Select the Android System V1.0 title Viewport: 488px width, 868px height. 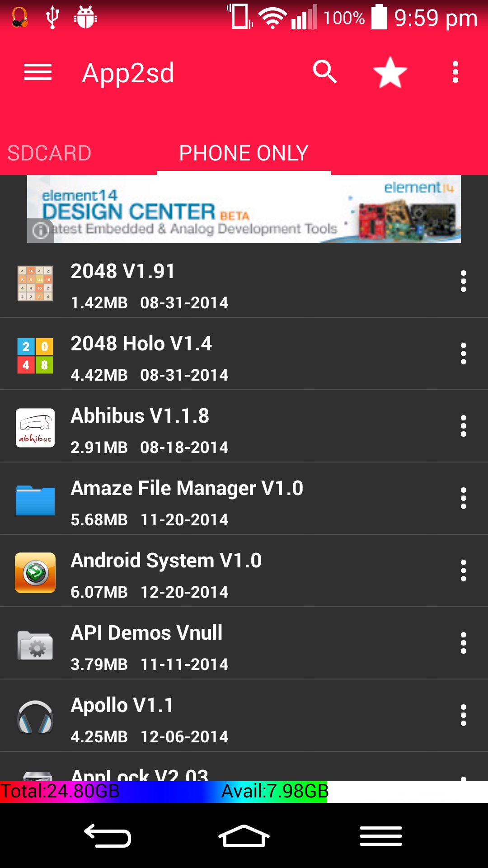tap(166, 561)
